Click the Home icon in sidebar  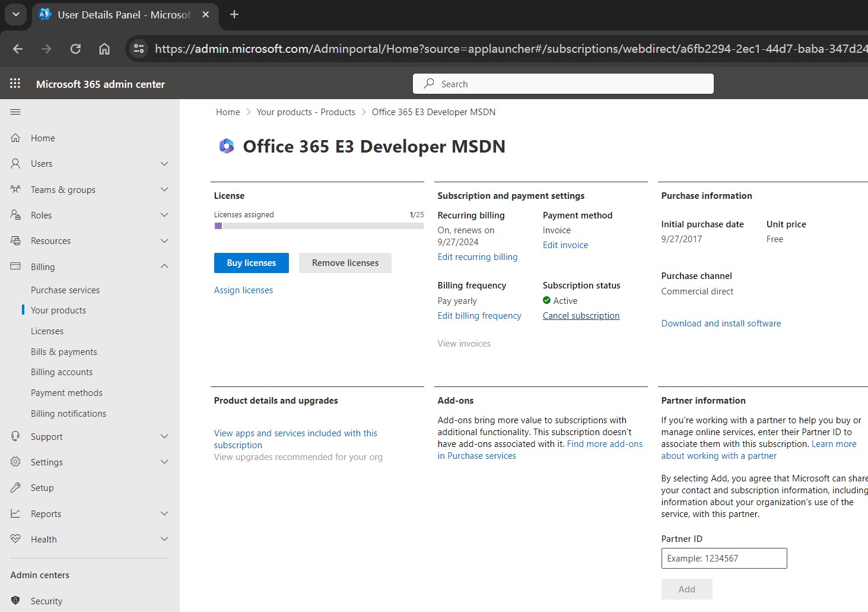[15, 138]
